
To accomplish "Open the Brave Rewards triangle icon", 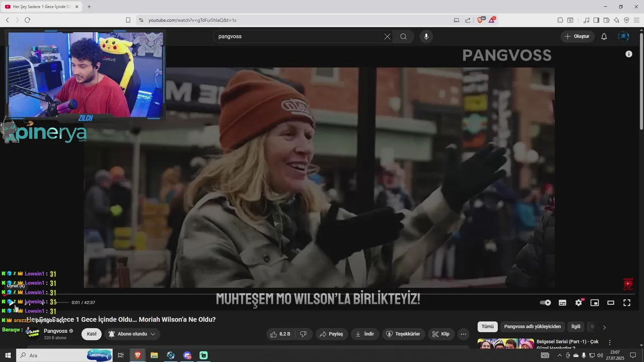I will tap(492, 20).
